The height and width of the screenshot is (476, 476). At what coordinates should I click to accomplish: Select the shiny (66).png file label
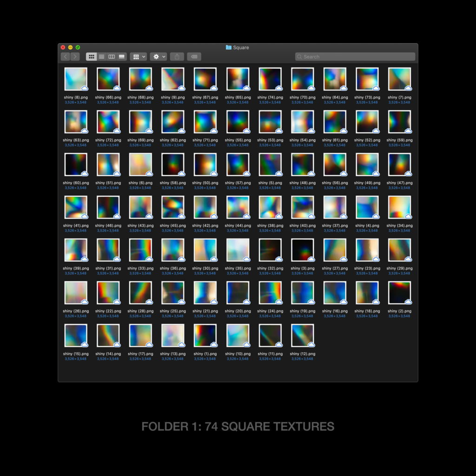pos(108,98)
